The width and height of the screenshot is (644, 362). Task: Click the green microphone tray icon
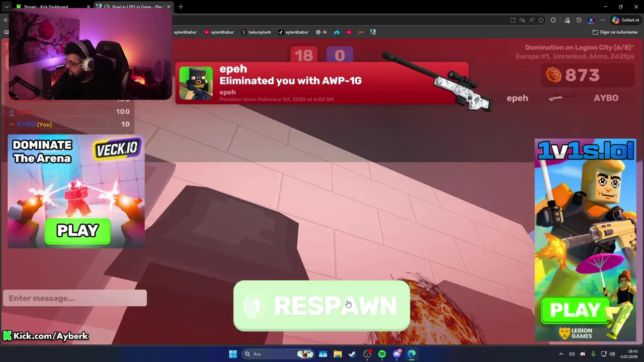tap(593, 354)
